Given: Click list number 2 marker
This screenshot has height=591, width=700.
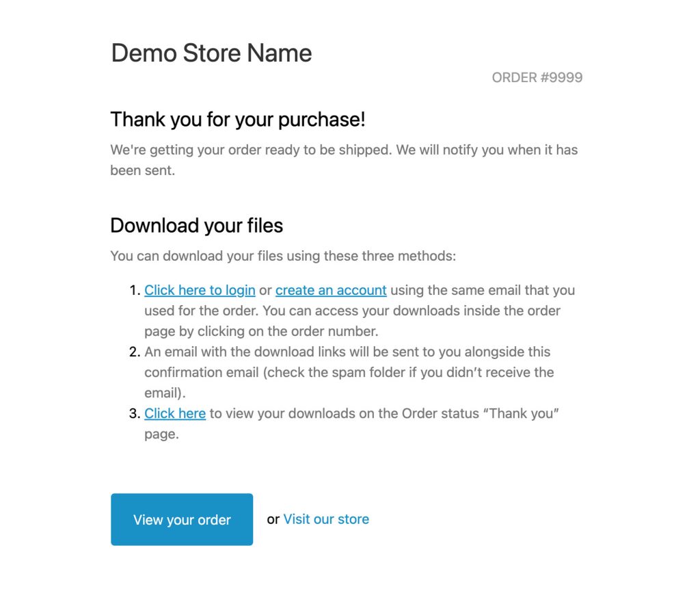Looking at the screenshot, I should (x=134, y=352).
